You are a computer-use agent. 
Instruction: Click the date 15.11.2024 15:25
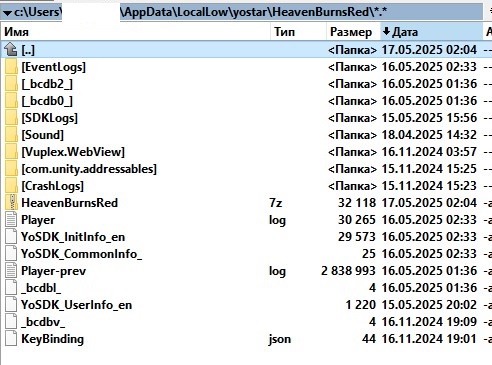(x=429, y=169)
